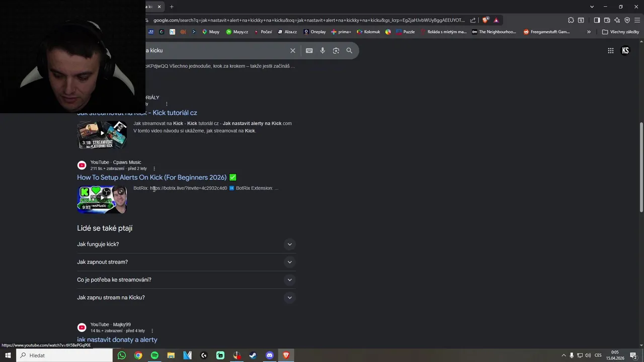This screenshot has height=362, width=644.
Task: Open Brave VPN shield icon
Action: click(627, 20)
